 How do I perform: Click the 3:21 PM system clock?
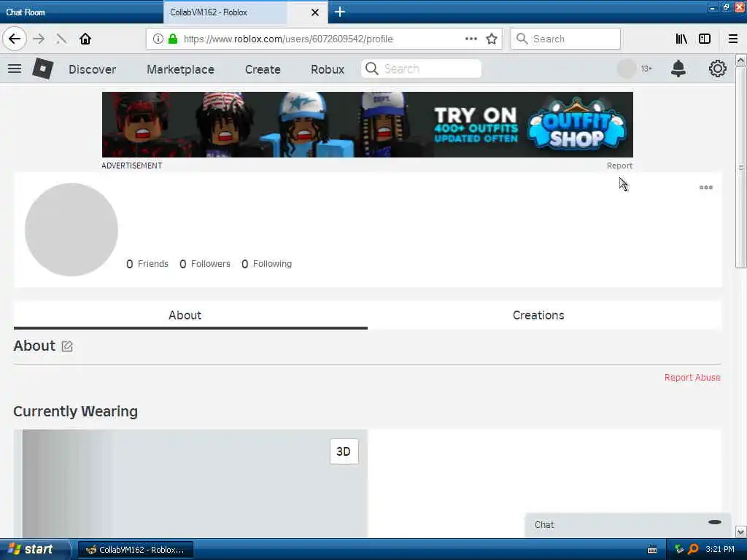tap(720, 549)
